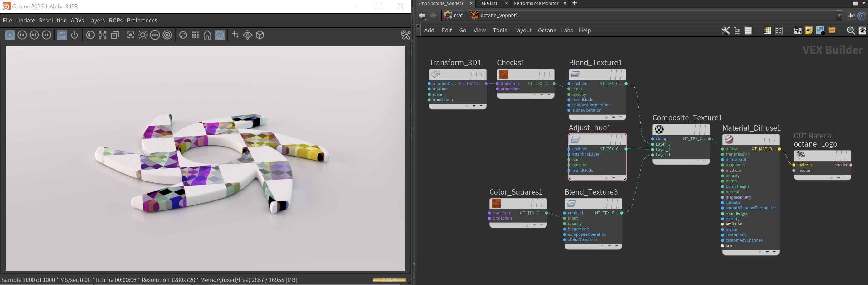Open the color palette grid icon

coord(767,31)
